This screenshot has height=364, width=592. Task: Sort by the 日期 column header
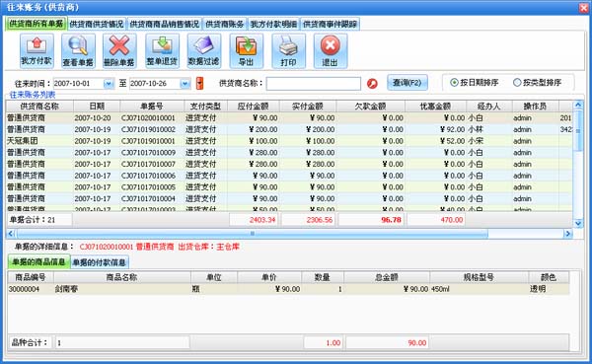click(97, 107)
